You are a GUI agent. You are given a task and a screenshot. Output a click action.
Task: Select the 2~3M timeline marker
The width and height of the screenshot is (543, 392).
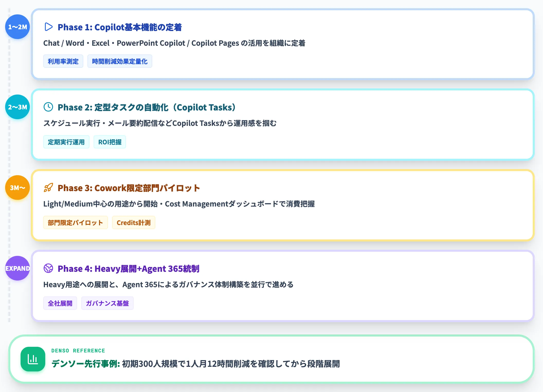tap(17, 107)
